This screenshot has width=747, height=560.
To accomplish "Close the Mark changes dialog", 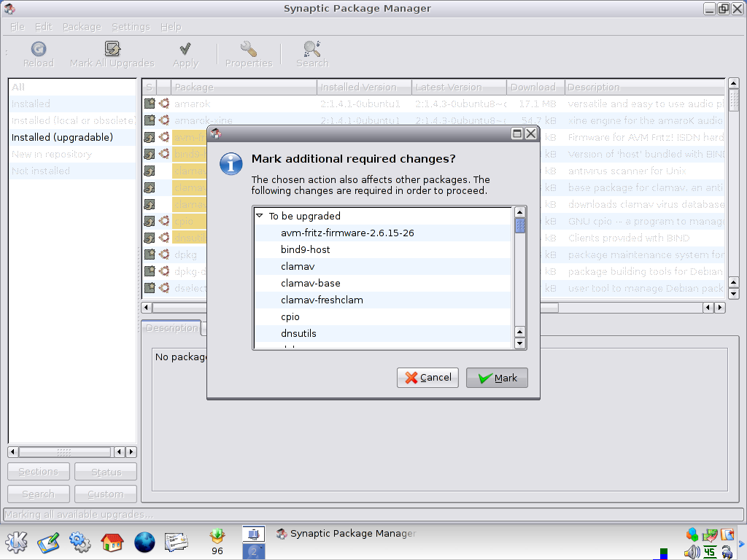I will point(531,134).
